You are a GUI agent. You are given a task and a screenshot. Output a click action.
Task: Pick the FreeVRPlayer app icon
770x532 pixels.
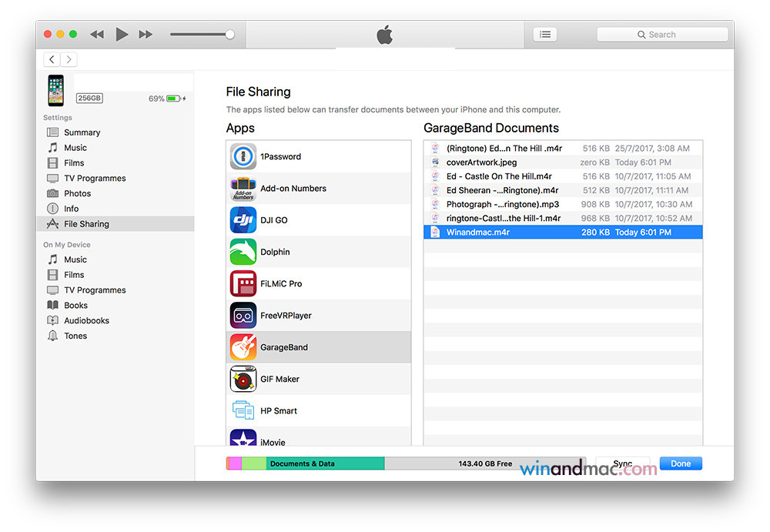click(x=243, y=316)
